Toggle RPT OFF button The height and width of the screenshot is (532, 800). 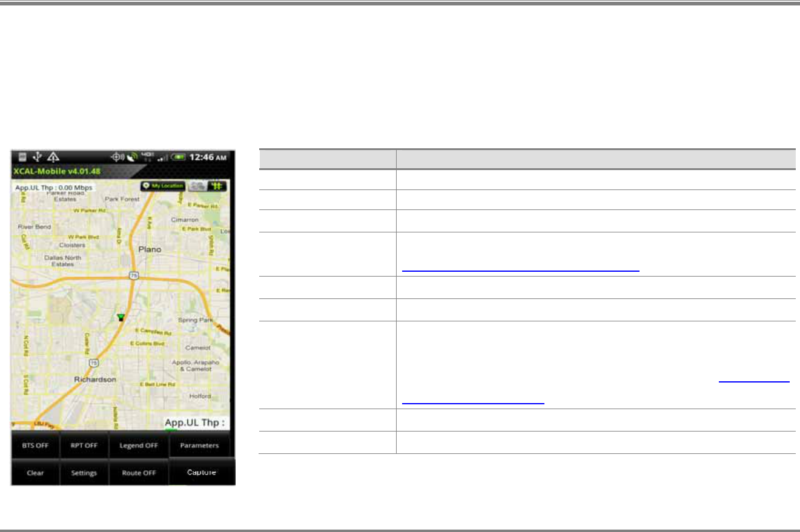click(x=84, y=446)
